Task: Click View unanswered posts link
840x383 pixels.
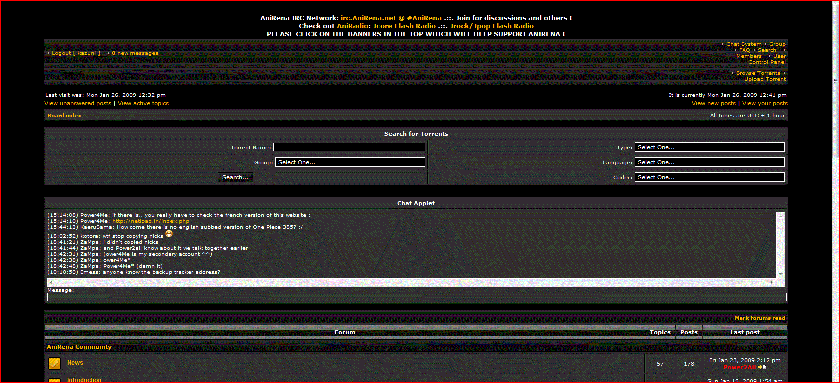Action: point(78,103)
